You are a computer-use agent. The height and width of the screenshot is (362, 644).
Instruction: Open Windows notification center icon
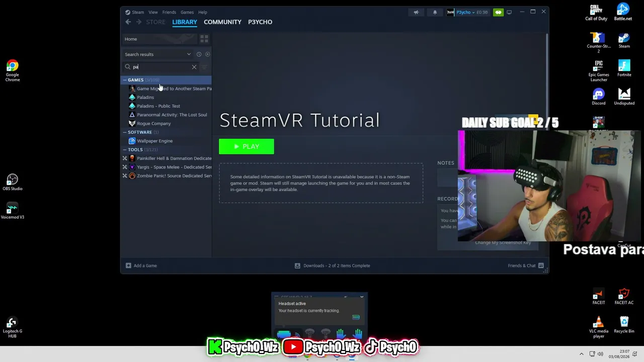coord(635,354)
